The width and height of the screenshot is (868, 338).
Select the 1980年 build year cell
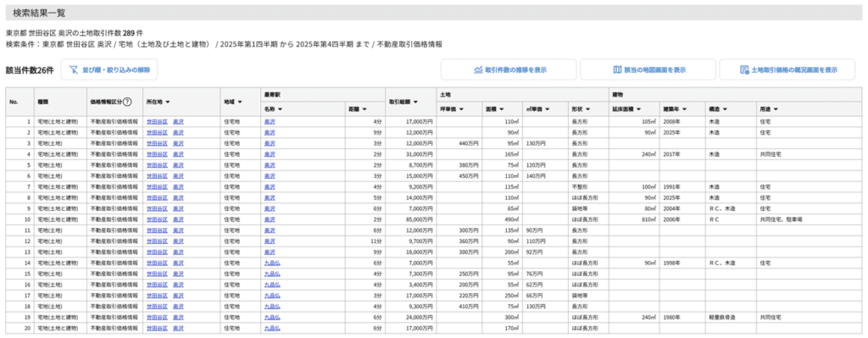pyautogui.click(x=682, y=318)
